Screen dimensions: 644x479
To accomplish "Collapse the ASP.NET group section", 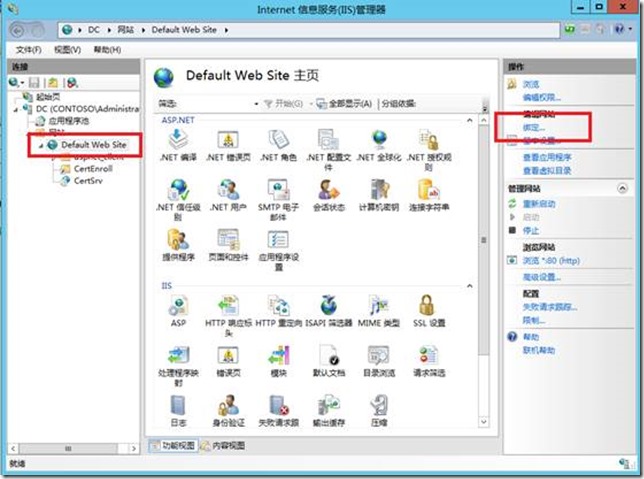I will pyautogui.click(x=469, y=120).
